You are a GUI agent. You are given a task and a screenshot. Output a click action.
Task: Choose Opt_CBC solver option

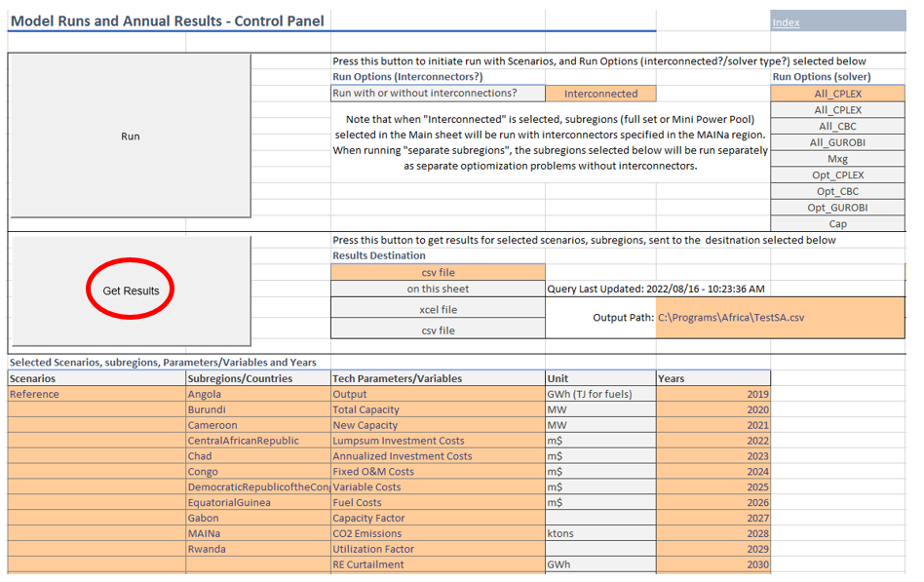tap(837, 191)
